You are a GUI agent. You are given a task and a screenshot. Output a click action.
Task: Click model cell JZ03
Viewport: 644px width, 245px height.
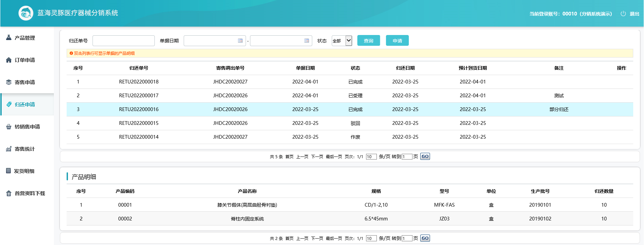point(444,219)
